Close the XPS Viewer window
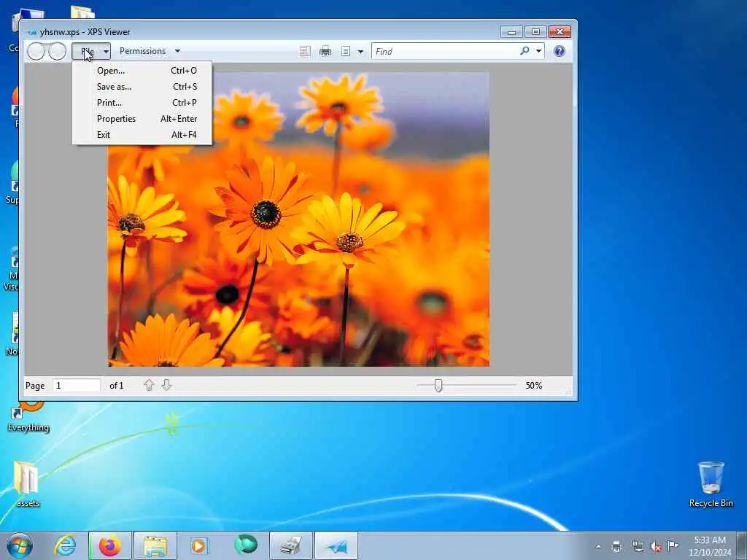 (560, 32)
